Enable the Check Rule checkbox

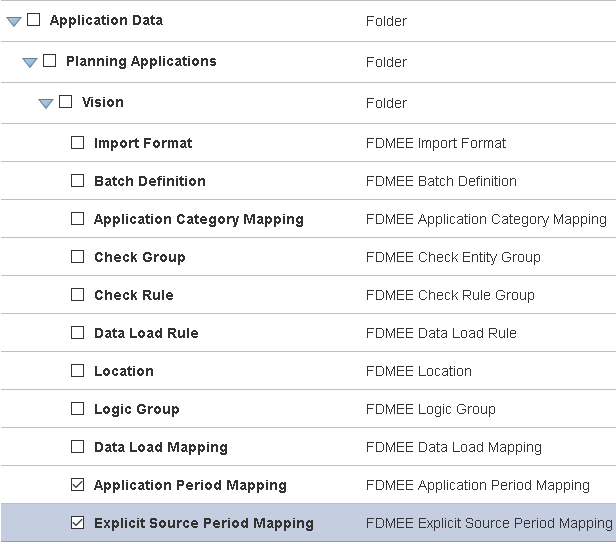[x=78, y=295]
